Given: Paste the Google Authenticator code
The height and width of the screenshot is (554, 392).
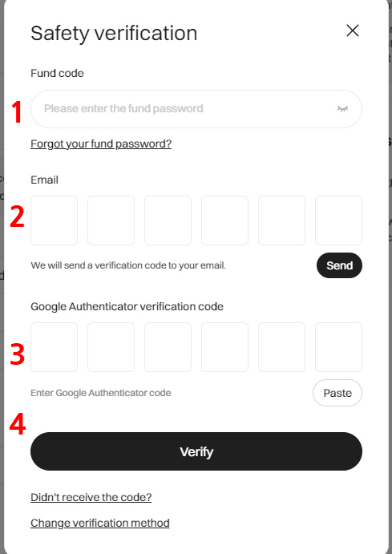Looking at the screenshot, I should pyautogui.click(x=337, y=393).
